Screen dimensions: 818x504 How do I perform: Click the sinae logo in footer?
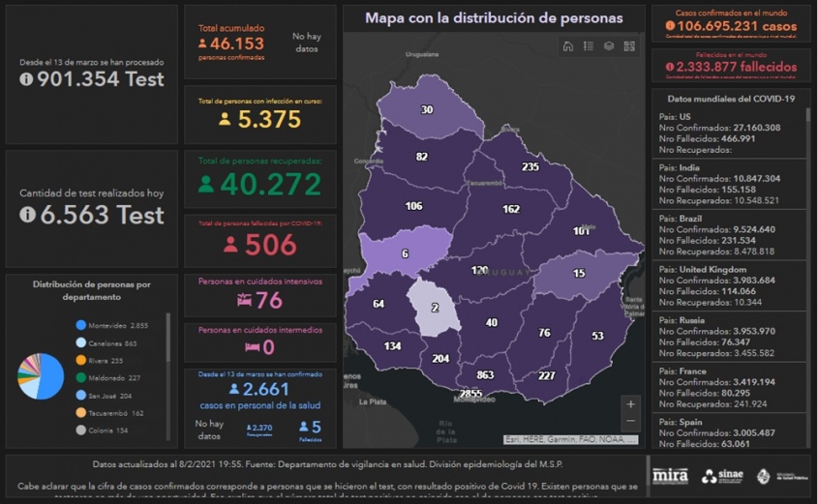[x=722, y=475]
